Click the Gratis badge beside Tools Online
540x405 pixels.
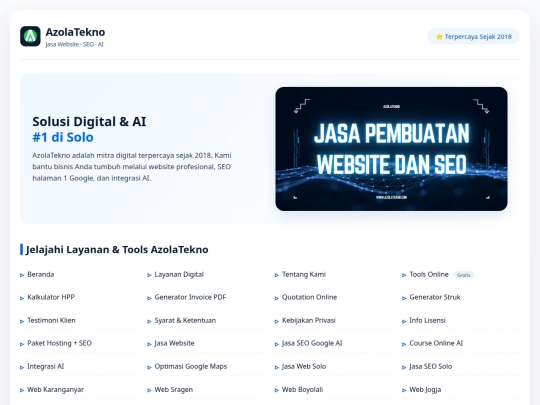(x=464, y=275)
